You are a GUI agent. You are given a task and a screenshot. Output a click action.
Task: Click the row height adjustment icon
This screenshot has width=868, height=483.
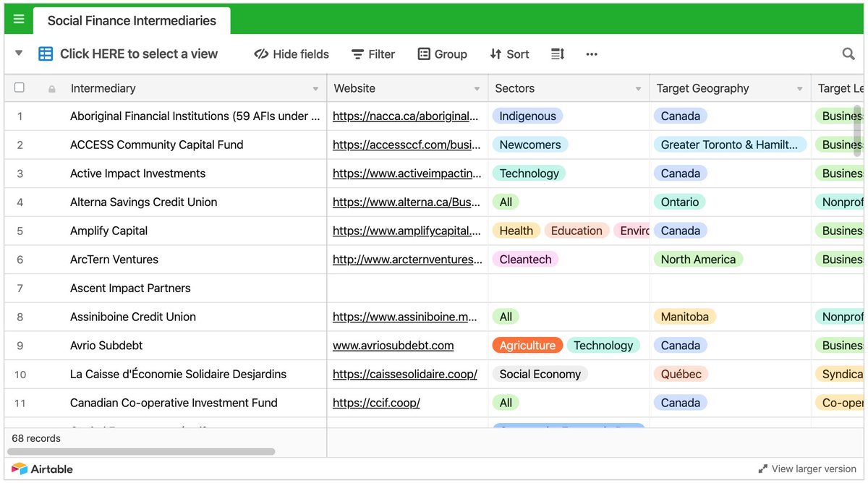(558, 54)
